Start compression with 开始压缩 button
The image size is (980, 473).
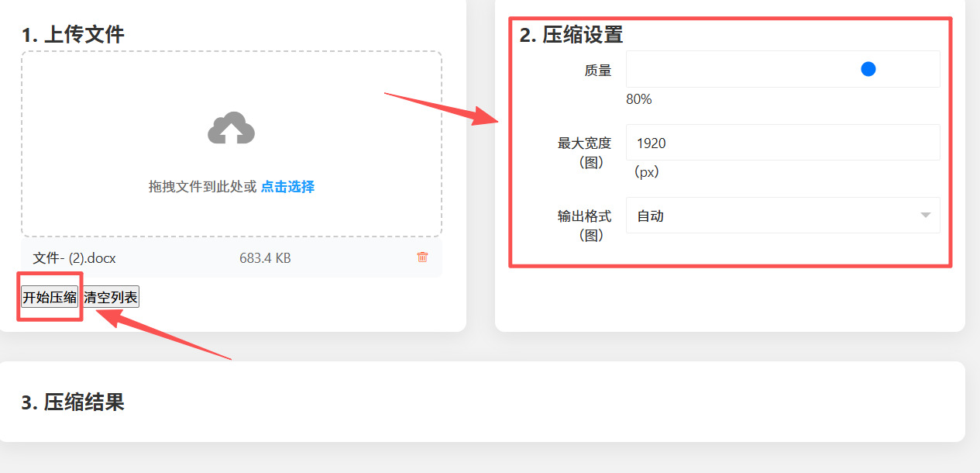coord(50,297)
